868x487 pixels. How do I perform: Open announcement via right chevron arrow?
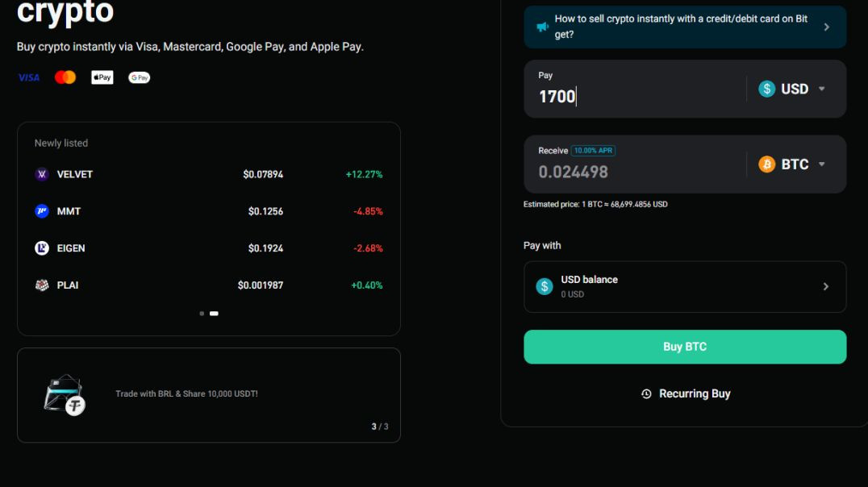pyautogui.click(x=827, y=27)
